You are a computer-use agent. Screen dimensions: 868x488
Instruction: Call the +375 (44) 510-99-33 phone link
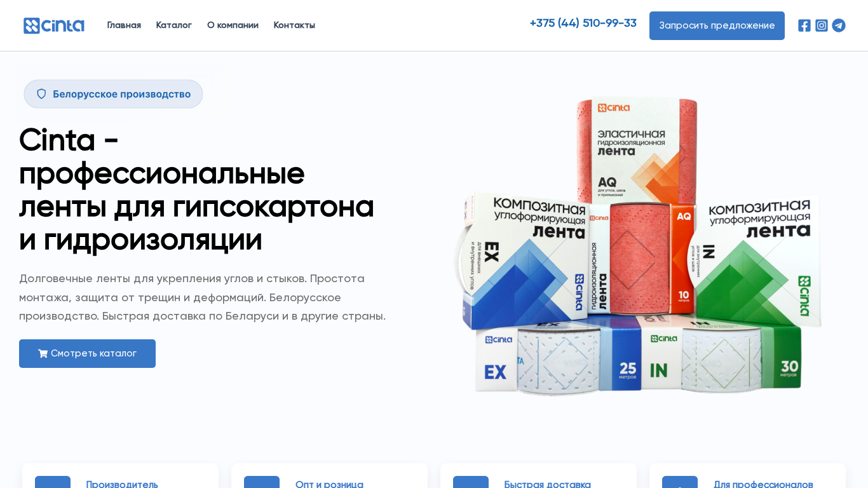coord(583,24)
